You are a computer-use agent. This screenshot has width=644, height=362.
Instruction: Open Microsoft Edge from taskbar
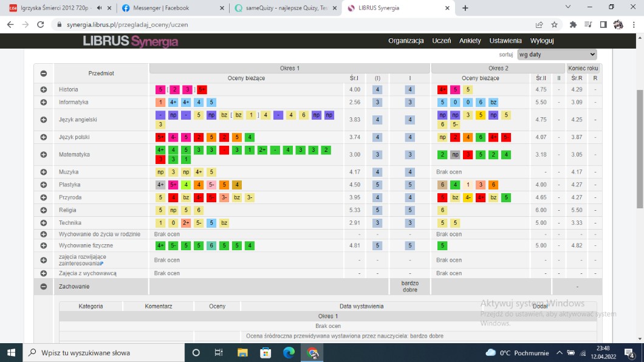pyautogui.click(x=289, y=352)
